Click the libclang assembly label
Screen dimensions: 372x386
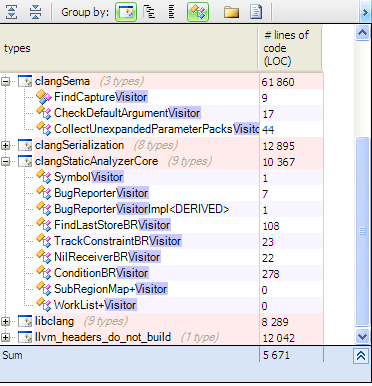(54, 321)
